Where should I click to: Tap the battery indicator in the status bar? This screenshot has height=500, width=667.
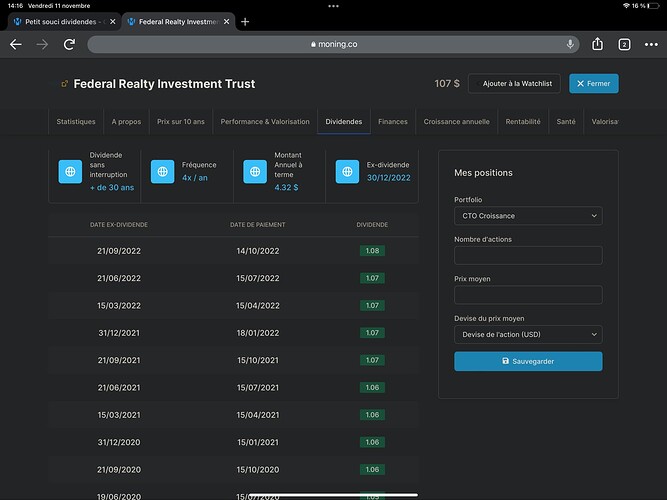pyautogui.click(x=653, y=6)
